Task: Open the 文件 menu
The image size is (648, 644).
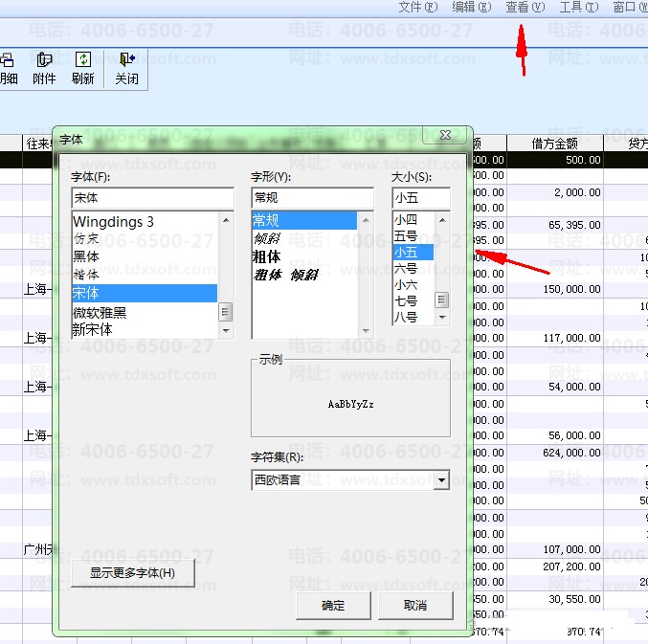Action: 416,7
